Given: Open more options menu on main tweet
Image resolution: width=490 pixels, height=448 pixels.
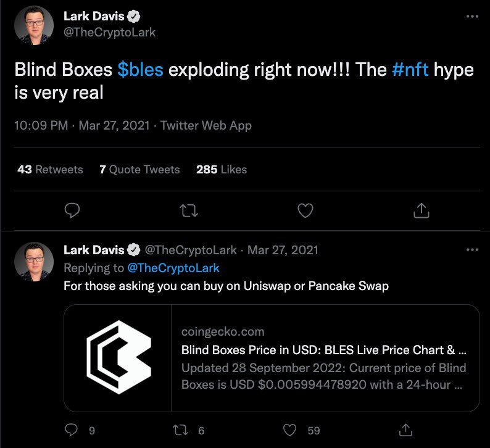Looking at the screenshot, I should coord(471,17).
